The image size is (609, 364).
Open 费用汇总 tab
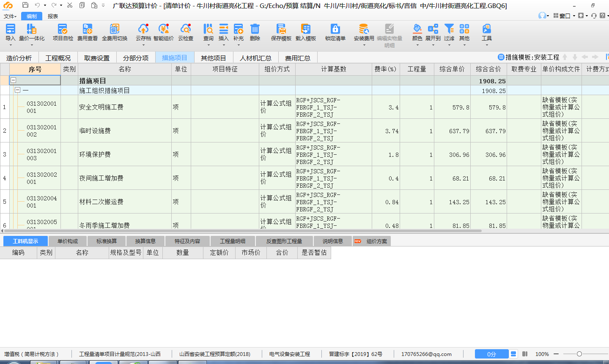297,58
